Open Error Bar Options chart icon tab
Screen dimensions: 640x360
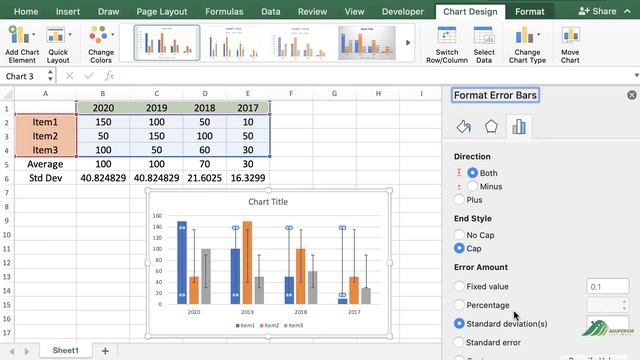[x=519, y=127]
